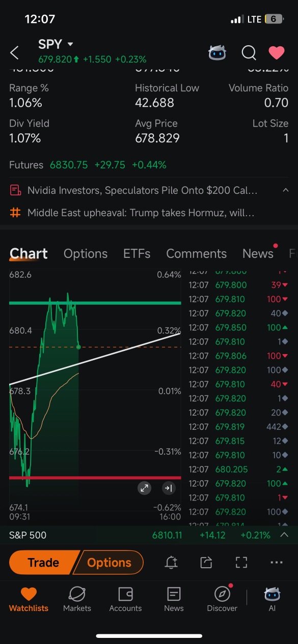Toggle the pink heart favorite icon
The width and height of the screenshot is (298, 644).
pyautogui.click(x=277, y=52)
